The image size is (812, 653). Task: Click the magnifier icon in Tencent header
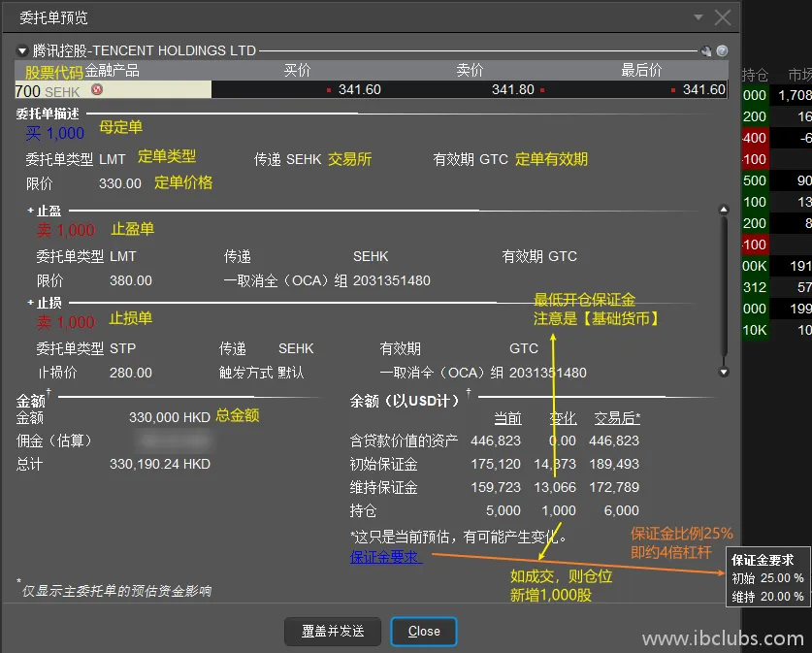[x=706, y=50]
